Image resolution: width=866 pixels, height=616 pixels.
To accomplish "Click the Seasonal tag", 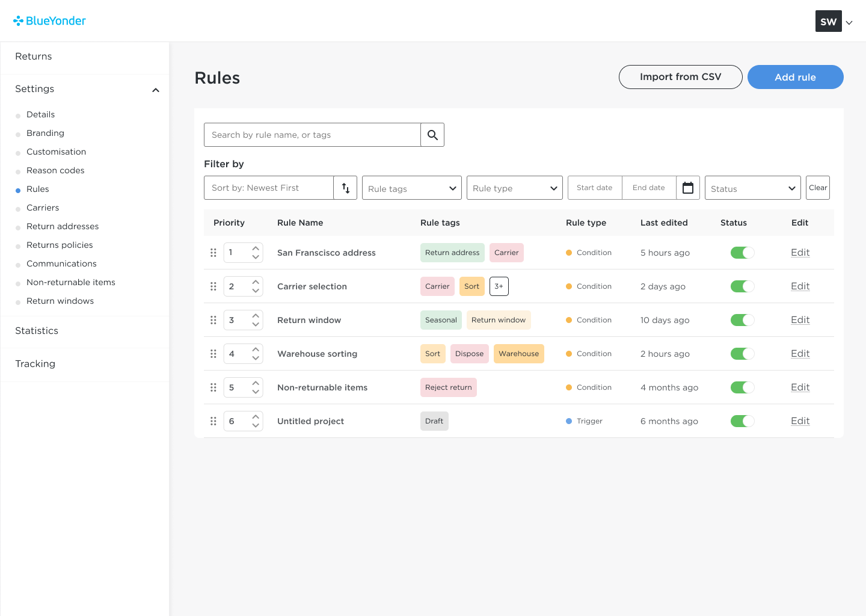I will pyautogui.click(x=441, y=320).
